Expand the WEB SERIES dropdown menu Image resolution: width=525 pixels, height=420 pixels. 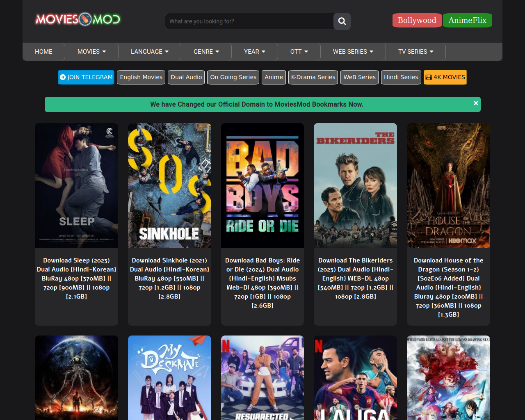[353, 52]
